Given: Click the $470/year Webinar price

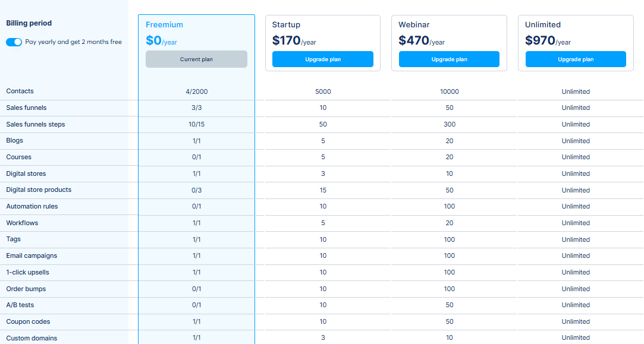Looking at the screenshot, I should point(422,41).
